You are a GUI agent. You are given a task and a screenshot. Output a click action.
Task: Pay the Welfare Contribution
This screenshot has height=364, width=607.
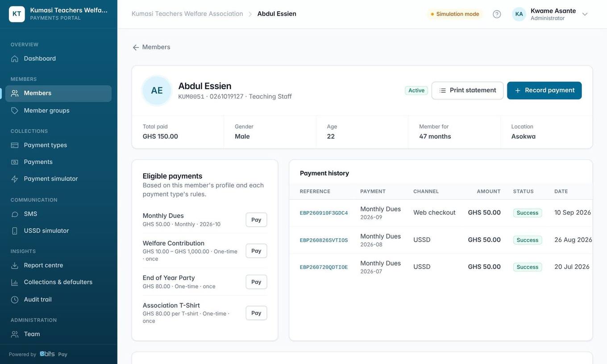click(256, 251)
